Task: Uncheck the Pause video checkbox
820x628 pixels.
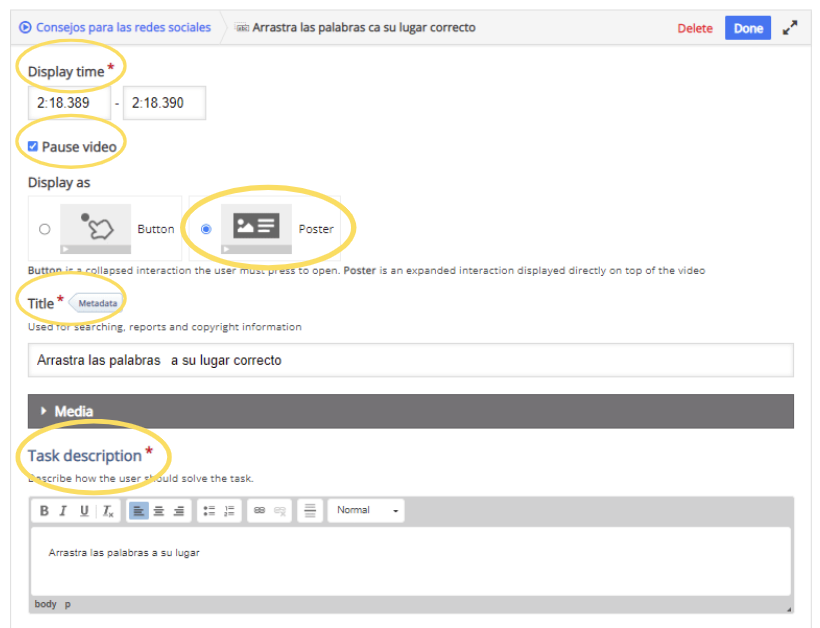Action: pyautogui.click(x=33, y=146)
